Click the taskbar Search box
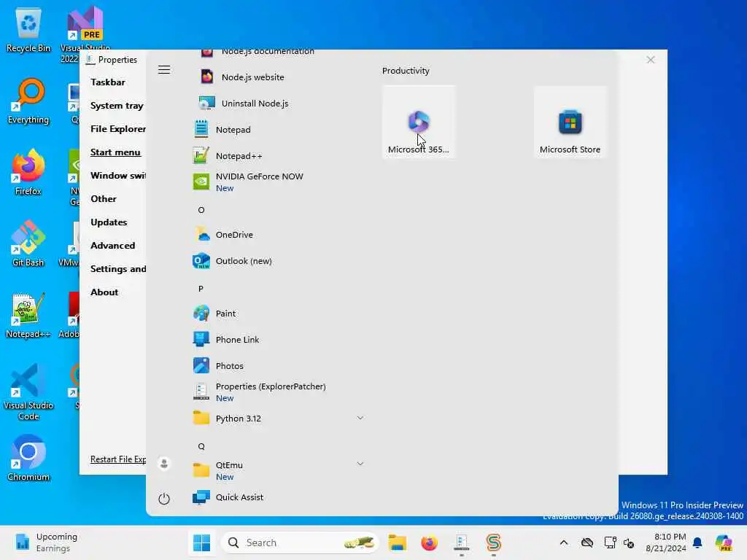 300,542
